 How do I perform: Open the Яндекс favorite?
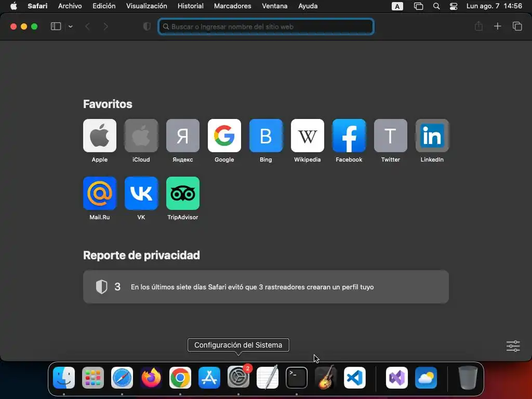click(182, 136)
